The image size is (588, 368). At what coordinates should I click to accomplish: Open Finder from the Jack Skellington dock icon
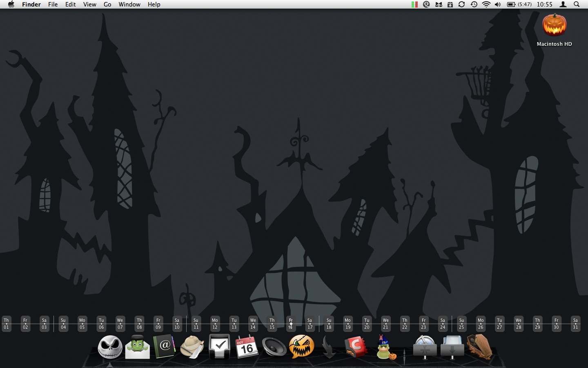pos(110,347)
